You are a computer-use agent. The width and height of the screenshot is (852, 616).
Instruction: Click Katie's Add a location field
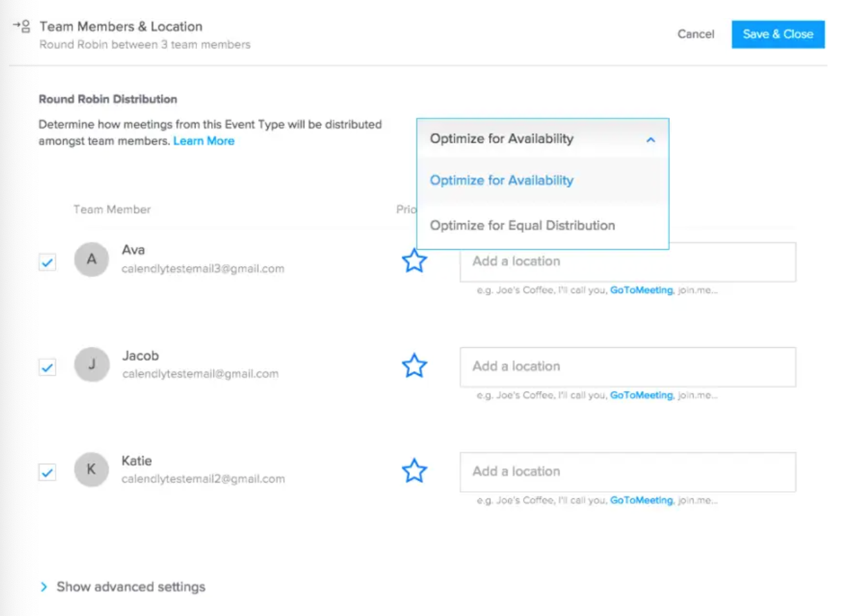(x=627, y=471)
